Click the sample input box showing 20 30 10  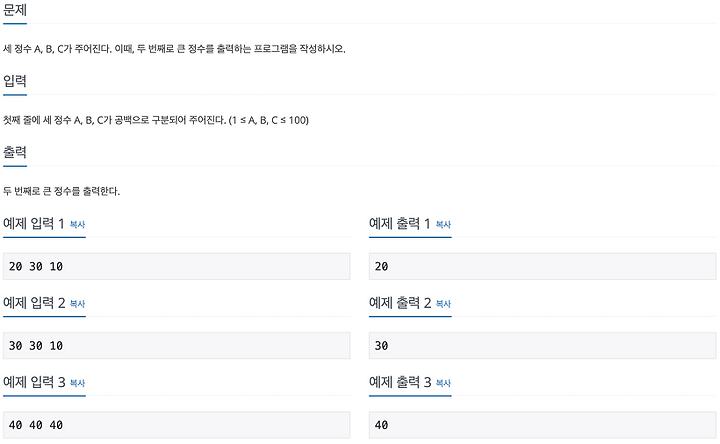click(176, 266)
